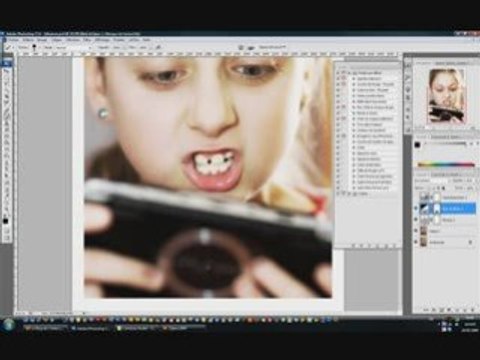This screenshot has height=360, width=480.
Task: Toggle Quick Mask mode in Tools panel
Action: [x=6, y=230]
